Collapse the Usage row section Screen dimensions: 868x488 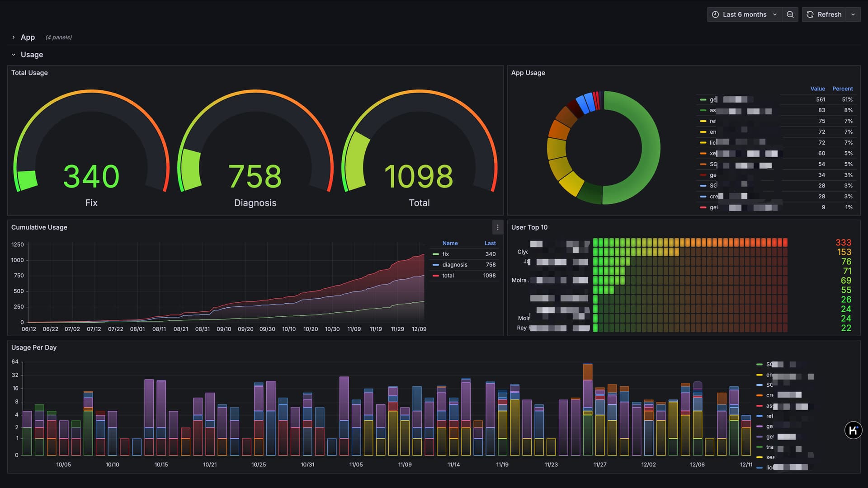[32, 55]
